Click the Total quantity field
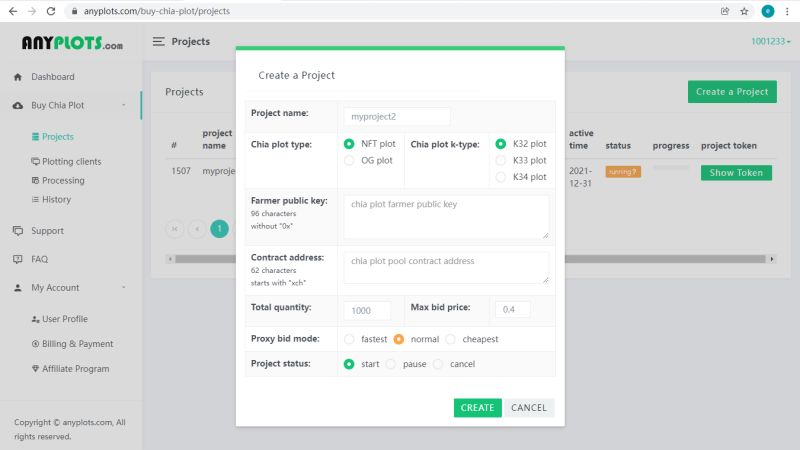 click(x=367, y=310)
